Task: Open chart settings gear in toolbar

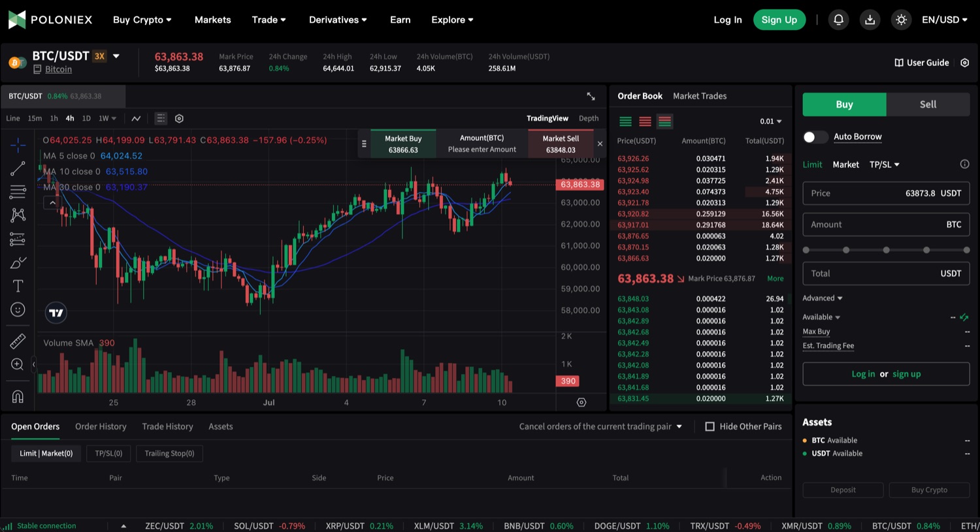Action: pyautogui.click(x=179, y=118)
